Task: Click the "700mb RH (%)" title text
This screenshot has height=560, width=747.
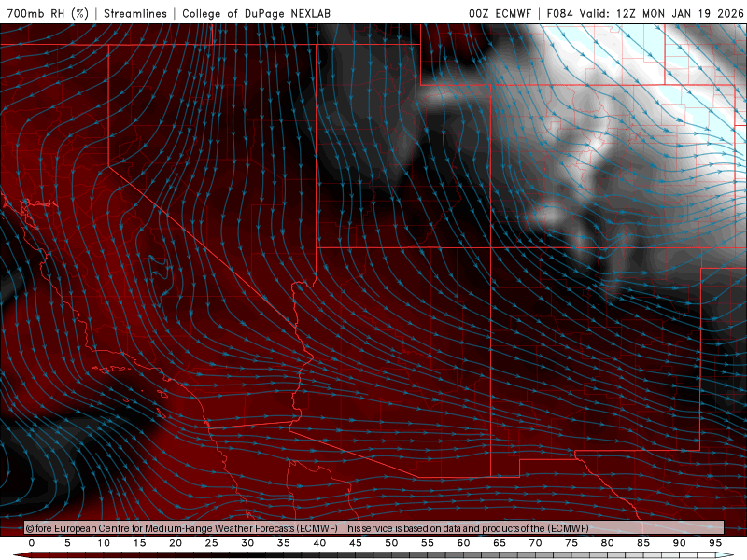Action: click(x=49, y=13)
